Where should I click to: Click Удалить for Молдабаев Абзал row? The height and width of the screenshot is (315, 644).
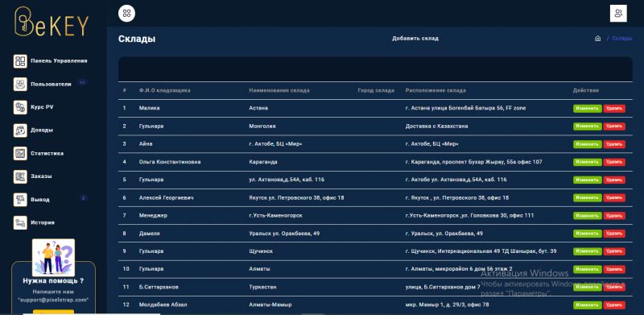(x=614, y=305)
